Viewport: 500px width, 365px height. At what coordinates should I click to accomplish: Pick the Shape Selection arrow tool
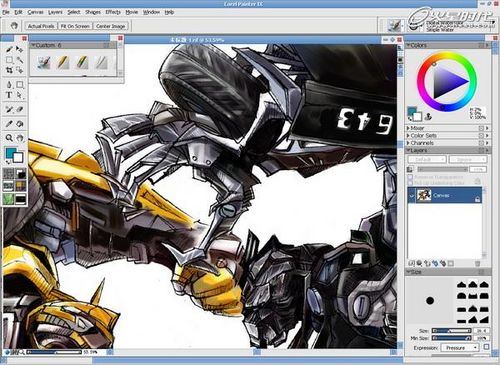coord(20,95)
